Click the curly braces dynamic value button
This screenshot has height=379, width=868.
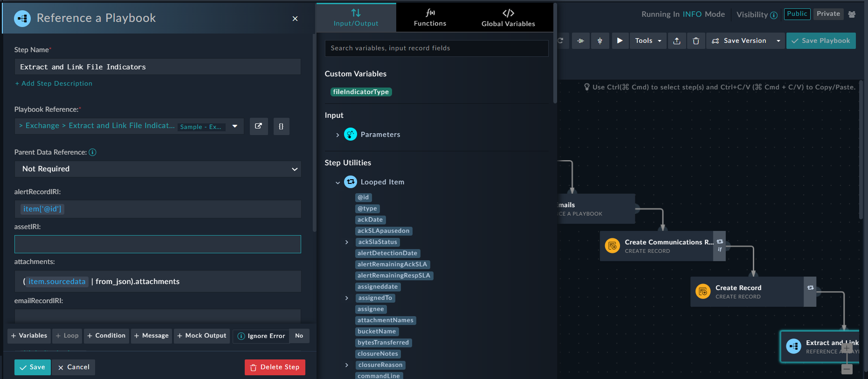[x=281, y=126]
